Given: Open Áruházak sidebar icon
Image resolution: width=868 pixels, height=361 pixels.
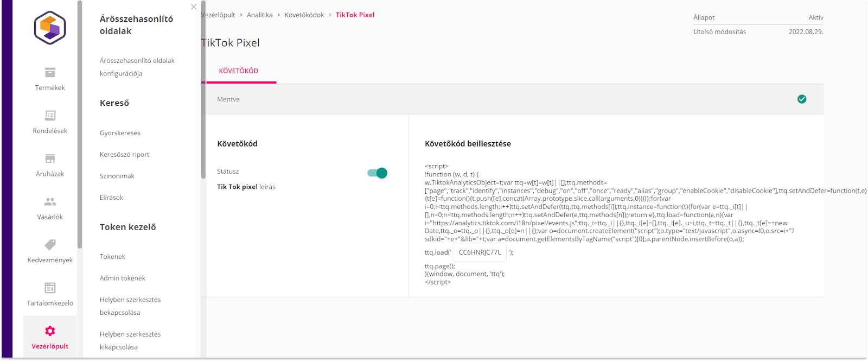Looking at the screenshot, I should click(50, 159).
